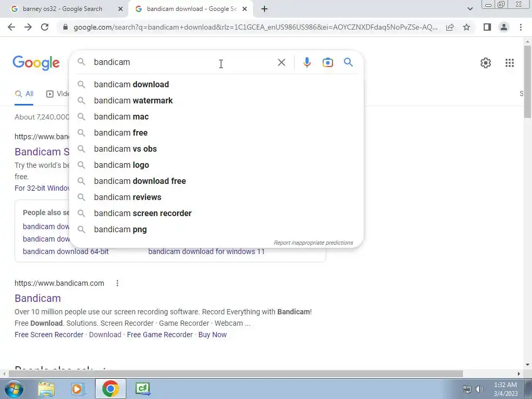Bookmark this page with the star
Image resolution: width=532 pixels, height=399 pixels.
[467, 27]
